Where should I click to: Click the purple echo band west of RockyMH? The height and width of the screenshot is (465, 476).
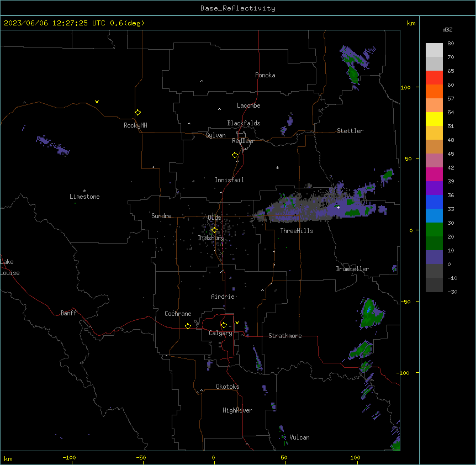(x=53, y=145)
